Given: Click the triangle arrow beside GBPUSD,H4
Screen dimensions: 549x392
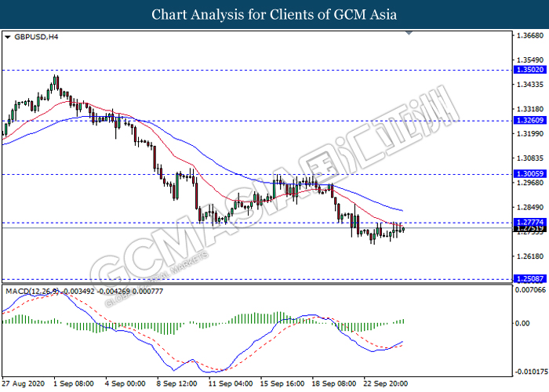Looking at the screenshot, I should pyautogui.click(x=8, y=37).
